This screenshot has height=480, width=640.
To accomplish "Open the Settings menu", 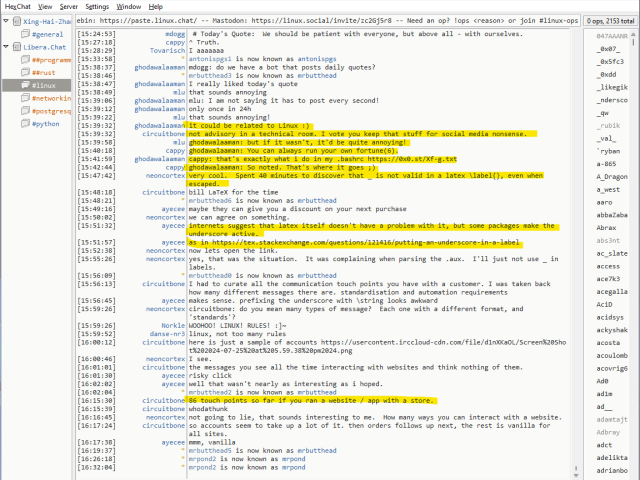I will 97,6.
